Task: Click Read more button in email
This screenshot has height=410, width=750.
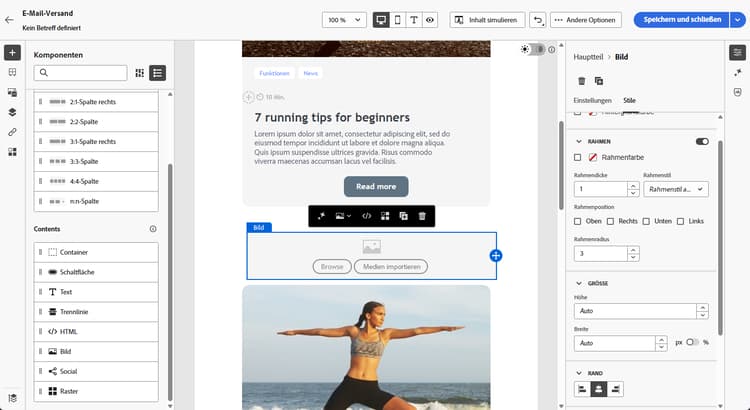Action: [376, 187]
